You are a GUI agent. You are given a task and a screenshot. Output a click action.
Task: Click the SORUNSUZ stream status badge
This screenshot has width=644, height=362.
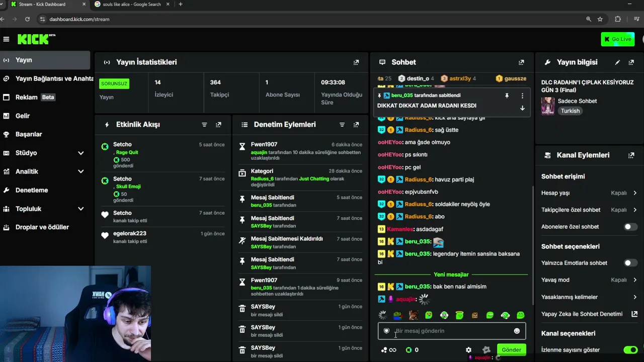[114, 83]
